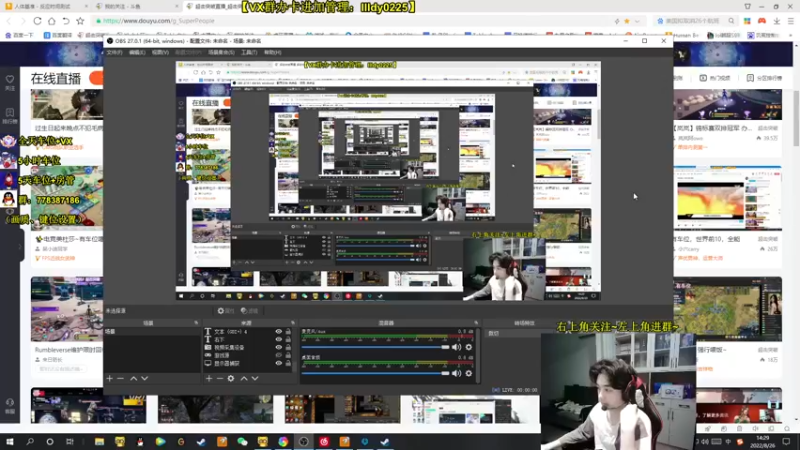Add a new source with the Sources plus button
Screen dimensions: 800x450
tap(209, 379)
